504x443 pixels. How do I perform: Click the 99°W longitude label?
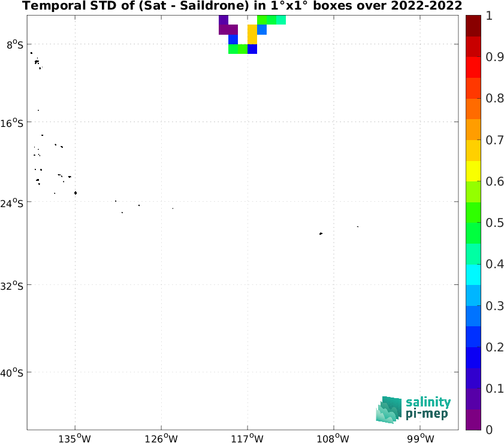(421, 438)
